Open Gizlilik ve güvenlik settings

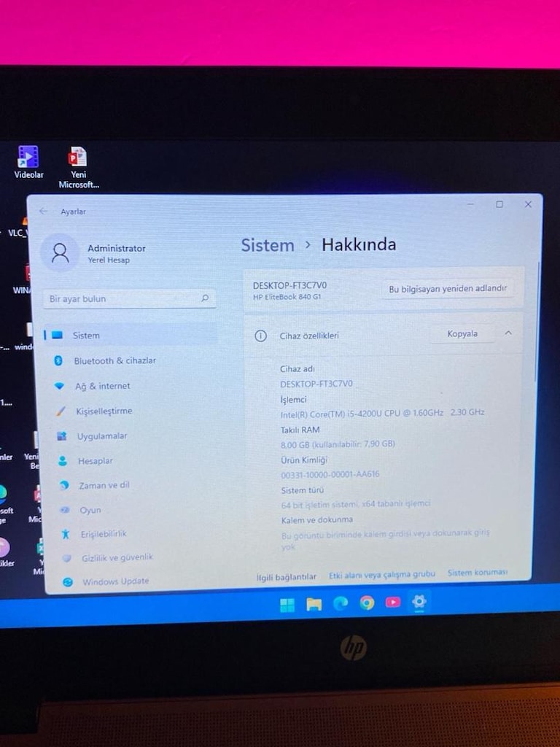click(x=117, y=557)
